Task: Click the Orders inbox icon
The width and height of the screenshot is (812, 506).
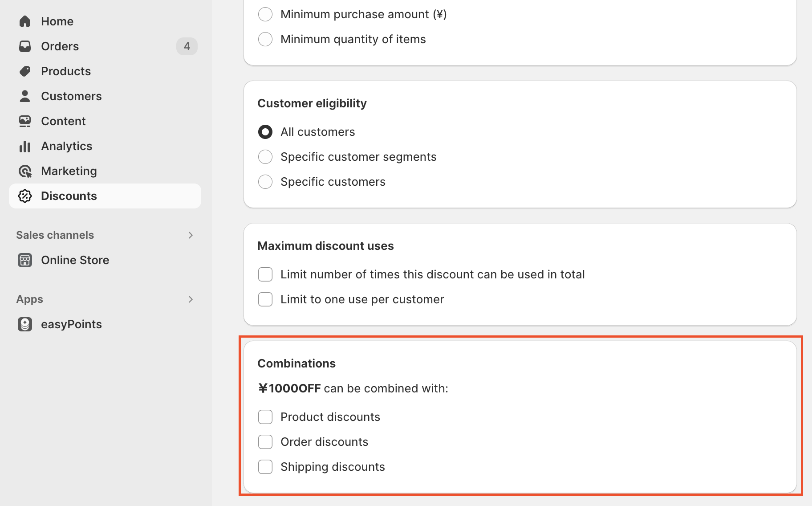Action: [x=25, y=46]
